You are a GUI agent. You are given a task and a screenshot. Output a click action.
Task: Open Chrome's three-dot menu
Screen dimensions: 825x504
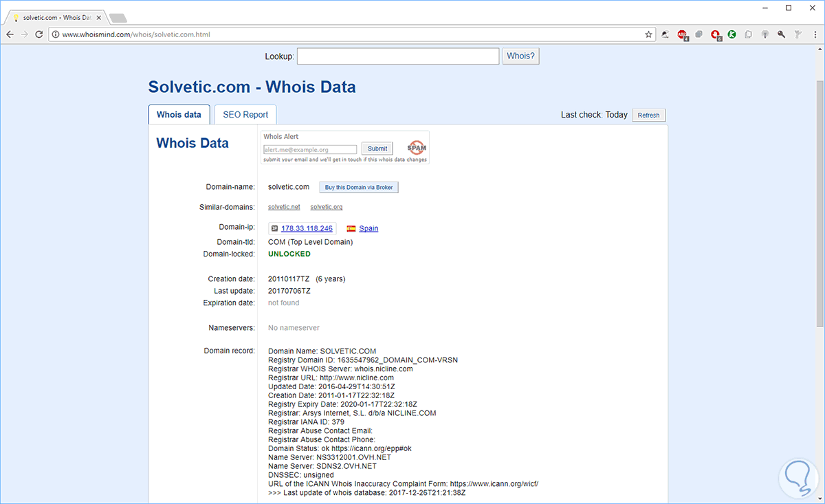coord(815,34)
